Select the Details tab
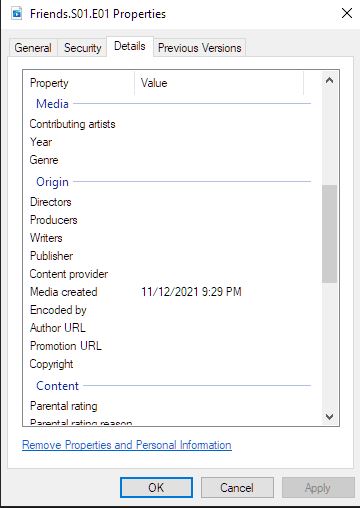The width and height of the screenshot is (360, 508). [x=130, y=46]
